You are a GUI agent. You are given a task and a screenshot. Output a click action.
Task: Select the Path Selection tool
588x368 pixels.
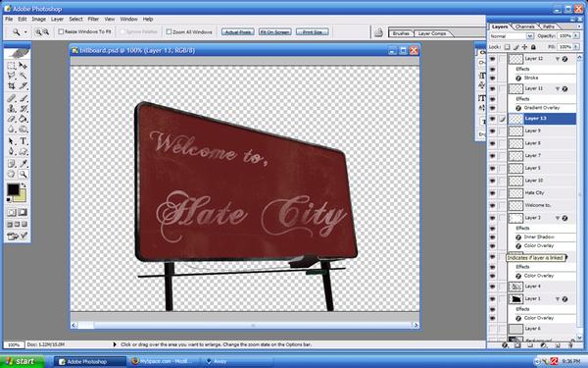(11, 141)
